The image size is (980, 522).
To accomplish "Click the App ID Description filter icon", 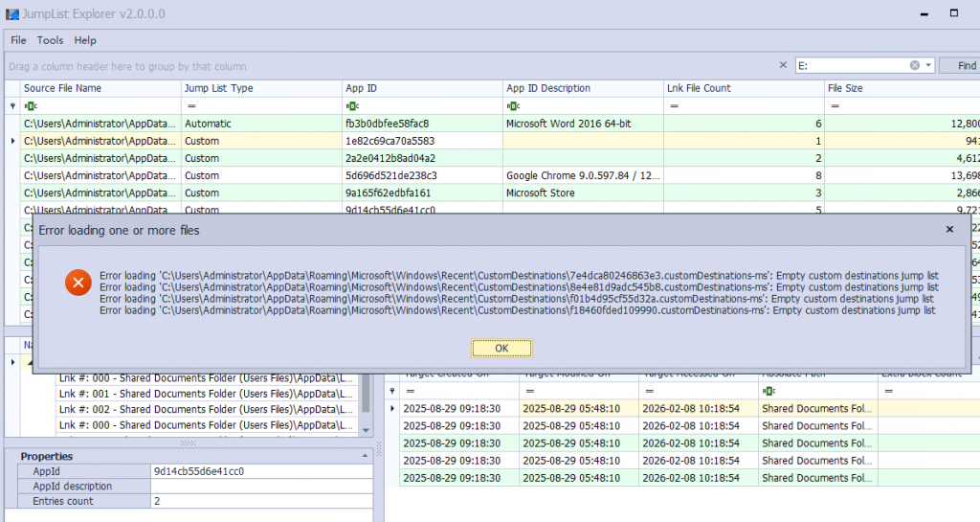I will click(512, 106).
